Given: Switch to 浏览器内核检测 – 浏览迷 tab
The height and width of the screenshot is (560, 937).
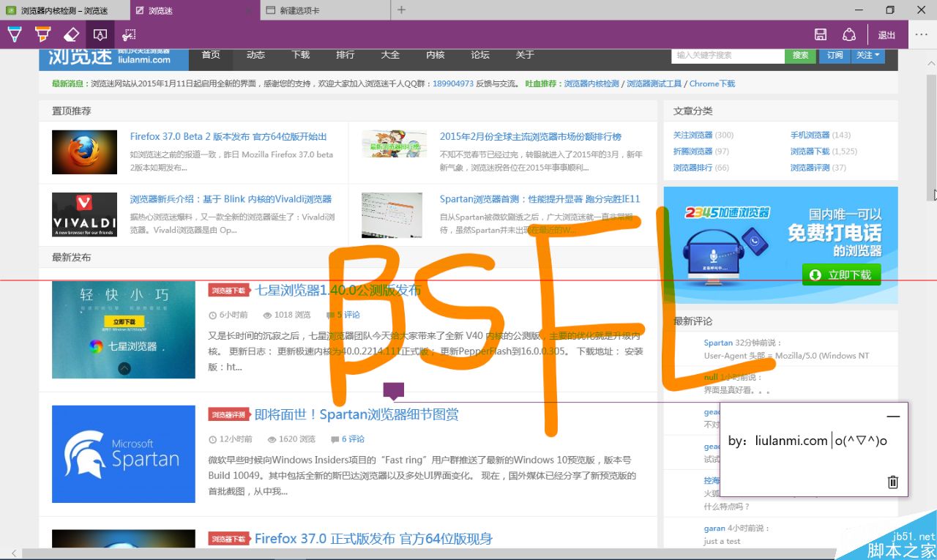Looking at the screenshot, I should (64, 10).
